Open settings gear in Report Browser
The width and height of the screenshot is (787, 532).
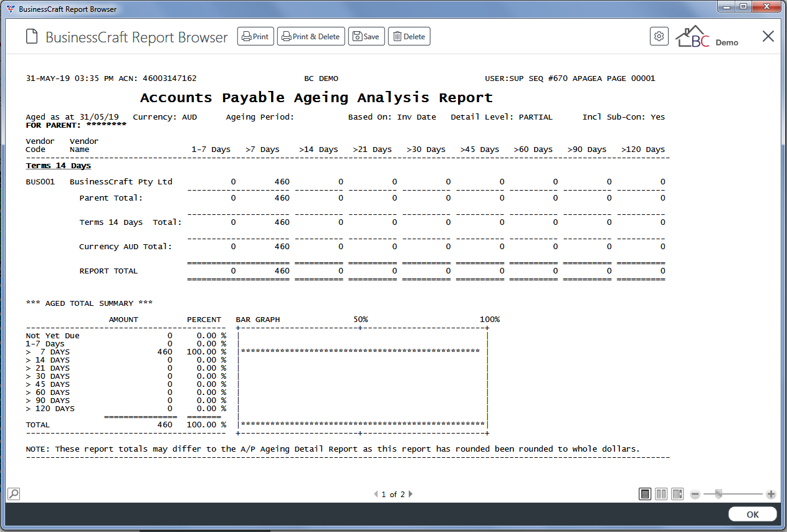point(659,36)
